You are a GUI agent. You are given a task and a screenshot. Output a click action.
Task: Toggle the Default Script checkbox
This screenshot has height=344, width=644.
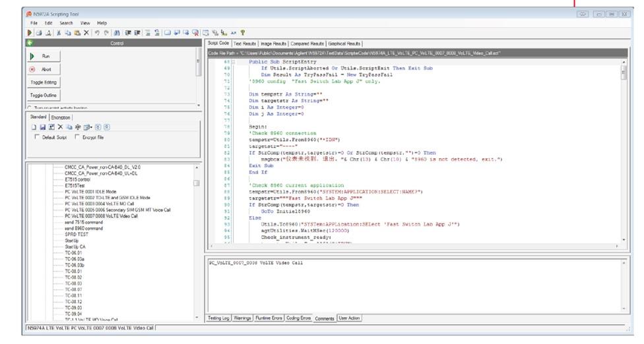(38, 137)
